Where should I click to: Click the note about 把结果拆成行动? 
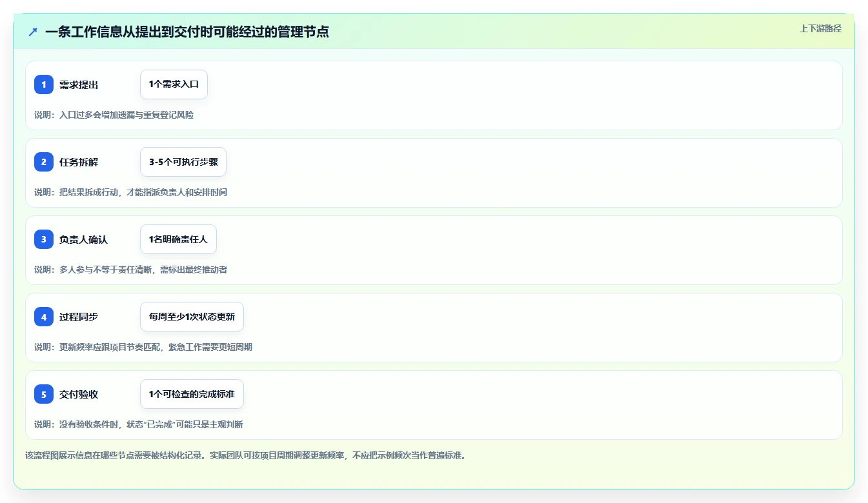130,192
